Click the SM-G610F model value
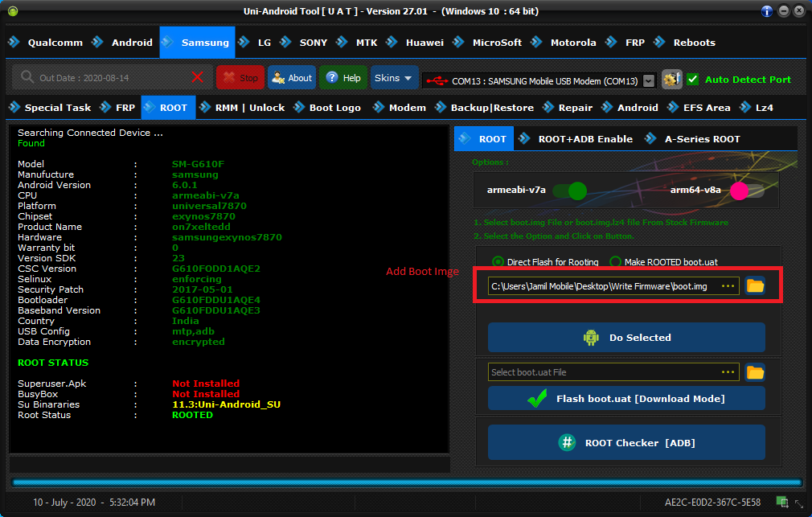Image resolution: width=812 pixels, height=517 pixels. (x=199, y=164)
